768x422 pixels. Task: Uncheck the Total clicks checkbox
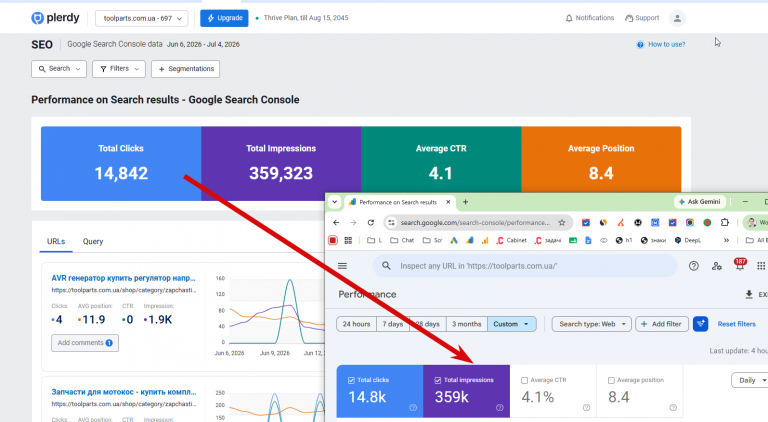point(351,380)
